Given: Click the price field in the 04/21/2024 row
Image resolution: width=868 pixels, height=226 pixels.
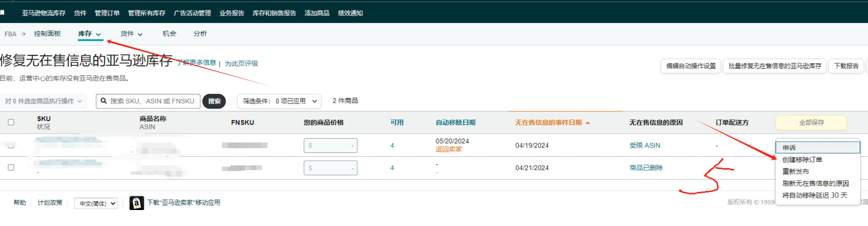Looking at the screenshot, I should click(330, 168).
